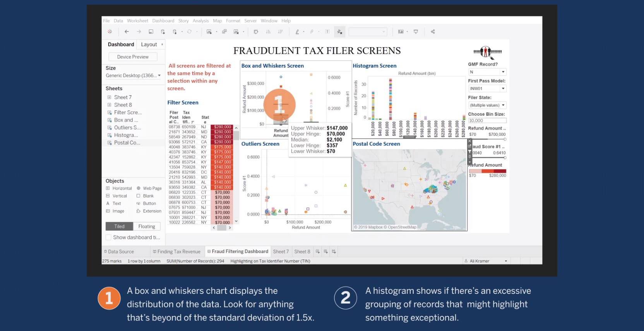Open the Analysis menu
The height and width of the screenshot is (331, 644).
pyautogui.click(x=200, y=21)
